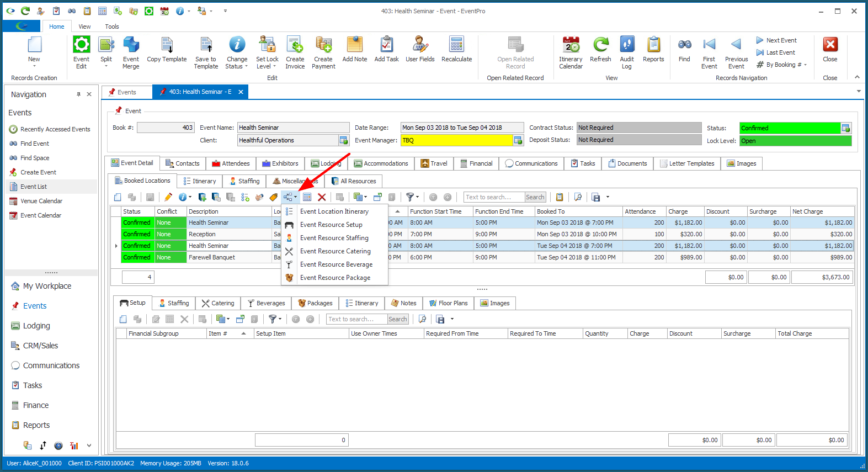868x472 pixels.
Task: Open Recently Accessed Events link
Action: 55,129
